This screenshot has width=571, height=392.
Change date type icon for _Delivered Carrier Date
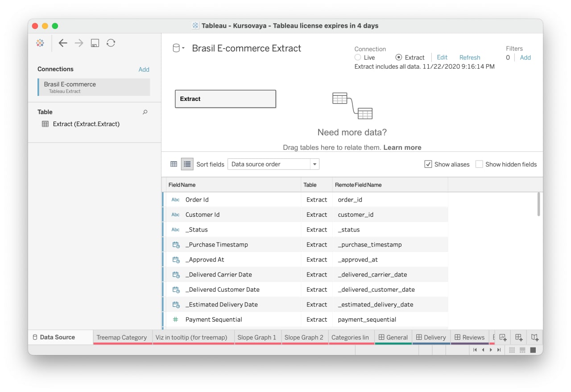176,275
